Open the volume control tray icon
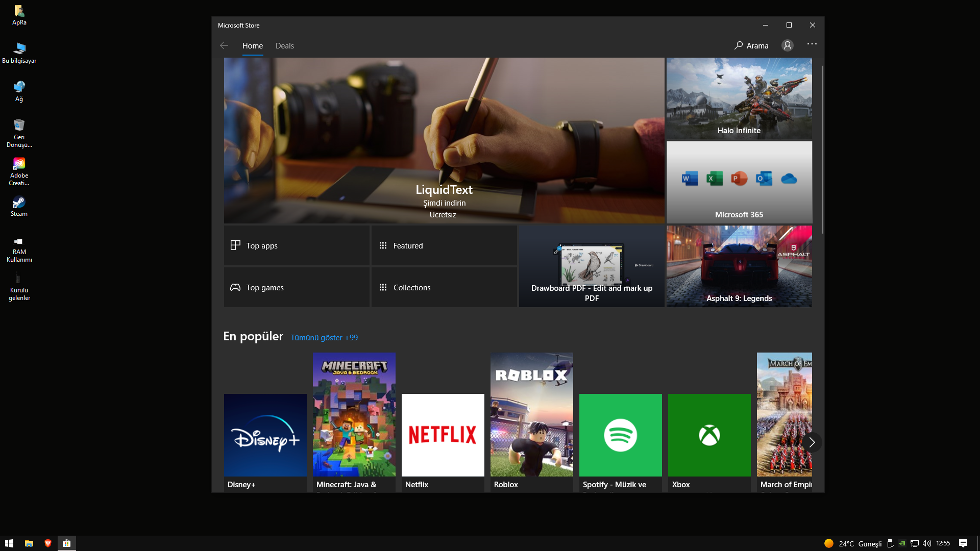This screenshot has height=551, width=980. pos(927,543)
